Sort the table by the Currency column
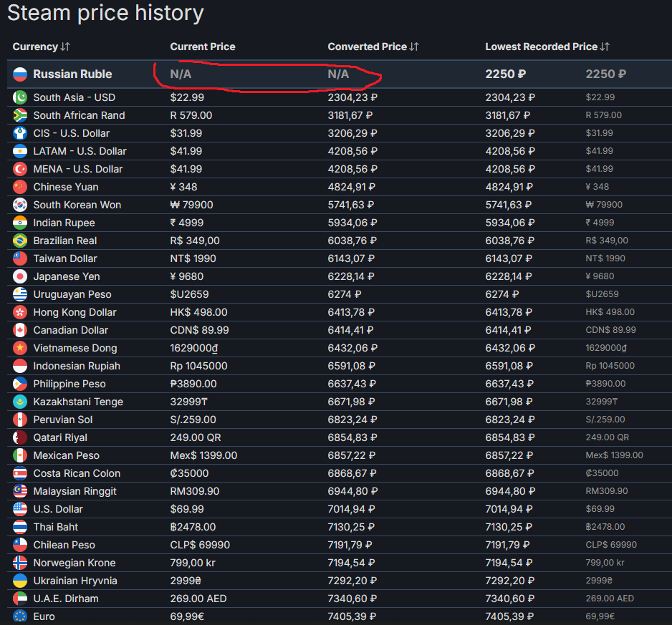Screen dimensions: 672x625 click(41, 47)
